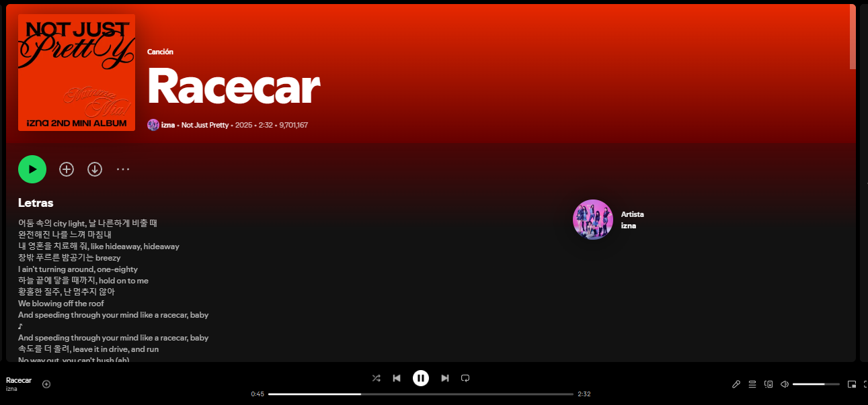The image size is (868, 405).
Task: Open the izna link in song header
Action: tap(168, 125)
